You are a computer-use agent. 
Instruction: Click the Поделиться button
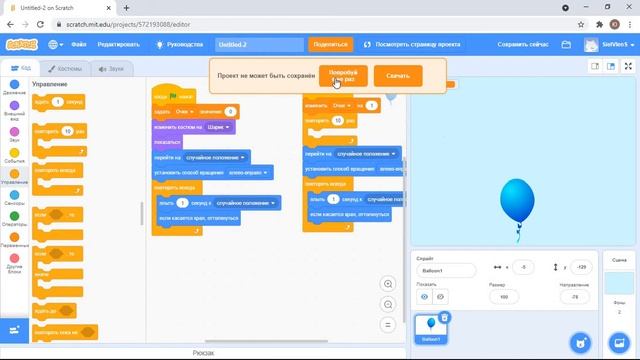[331, 44]
